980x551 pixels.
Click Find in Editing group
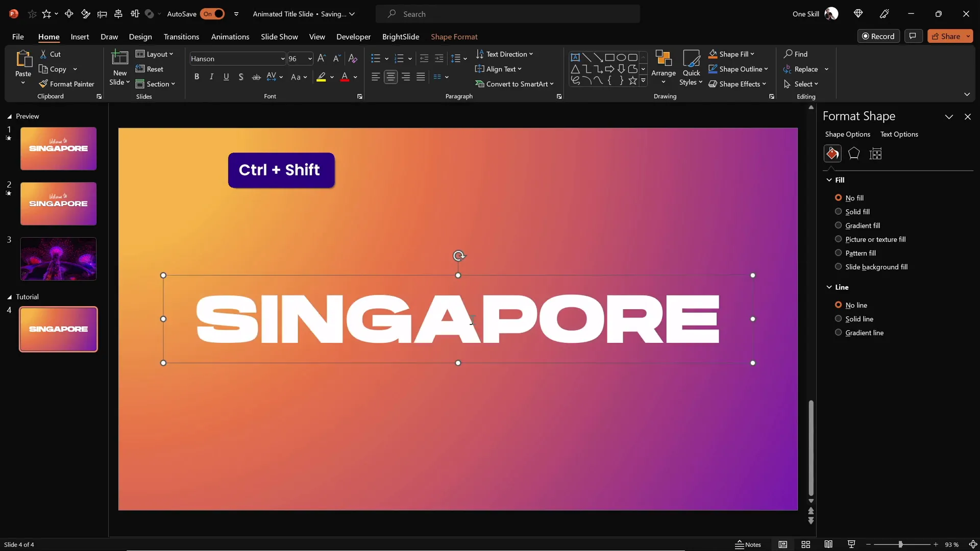796,54
